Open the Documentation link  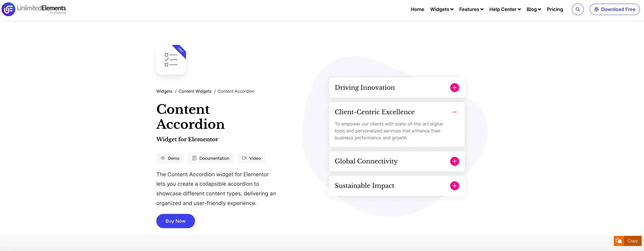(x=211, y=158)
